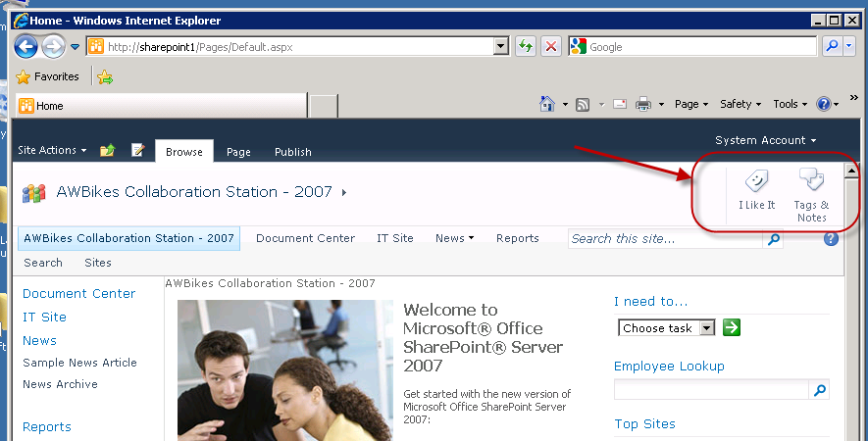The height and width of the screenshot is (441, 868).
Task: Open Reports in left sidebar
Action: [x=46, y=427]
